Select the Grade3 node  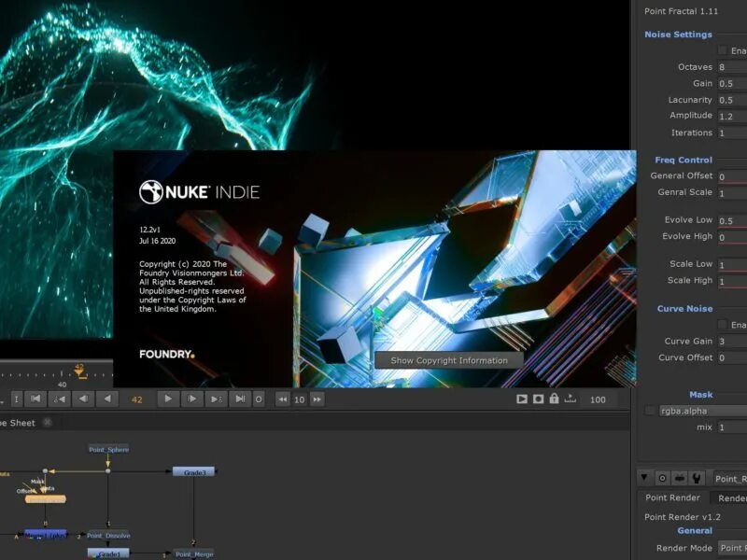pos(194,472)
